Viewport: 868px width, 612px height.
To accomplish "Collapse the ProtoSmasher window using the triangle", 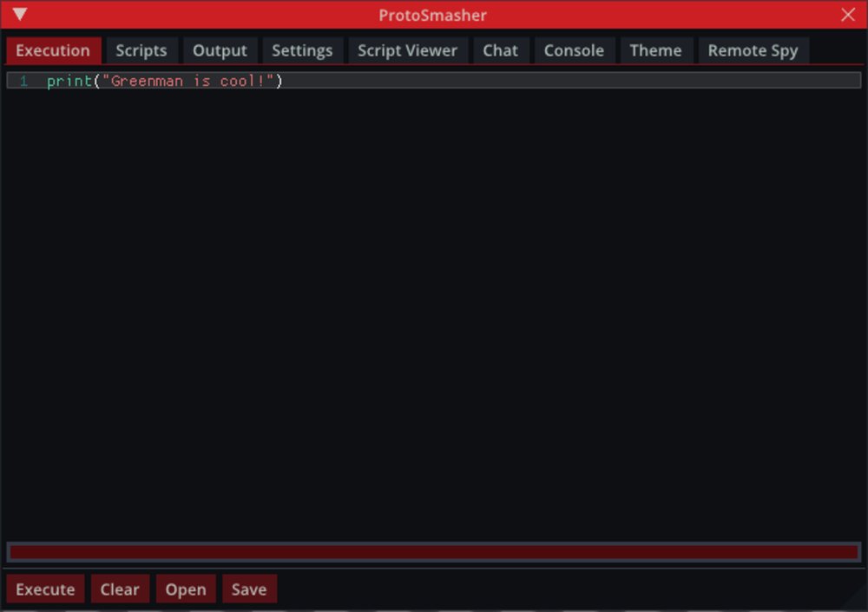I will [20, 15].
